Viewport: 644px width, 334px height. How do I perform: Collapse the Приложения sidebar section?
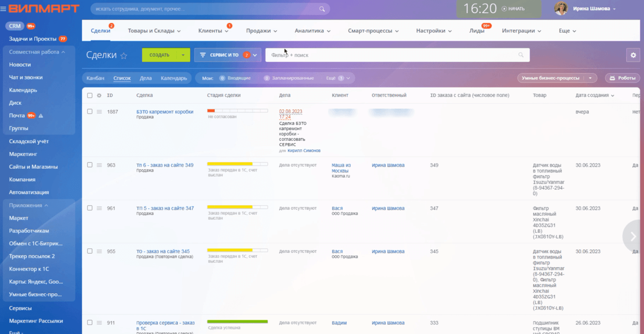coord(29,205)
